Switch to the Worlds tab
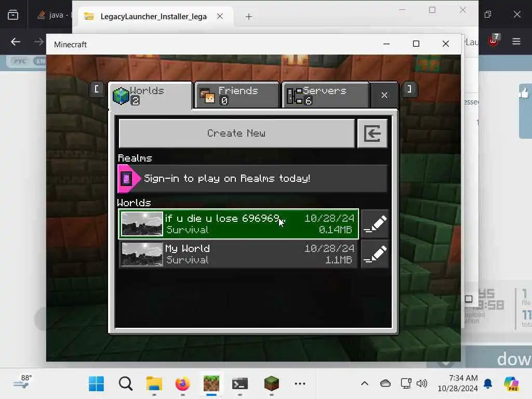This screenshot has height=399, width=532. 150,96
